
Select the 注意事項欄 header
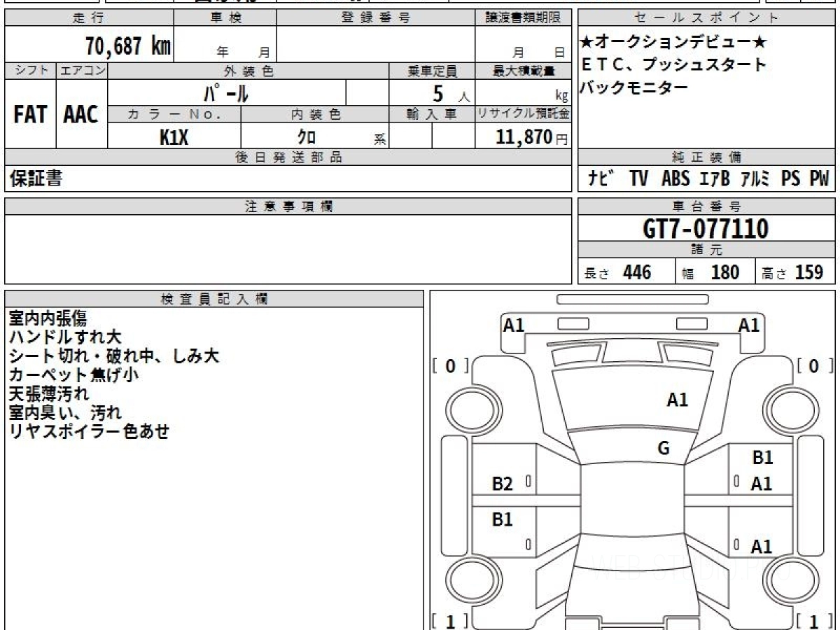click(288, 206)
